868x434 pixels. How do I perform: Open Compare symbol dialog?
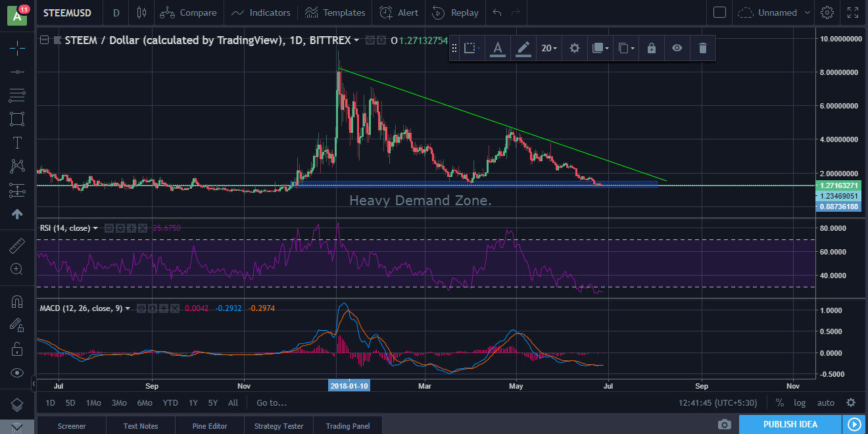(x=188, y=12)
